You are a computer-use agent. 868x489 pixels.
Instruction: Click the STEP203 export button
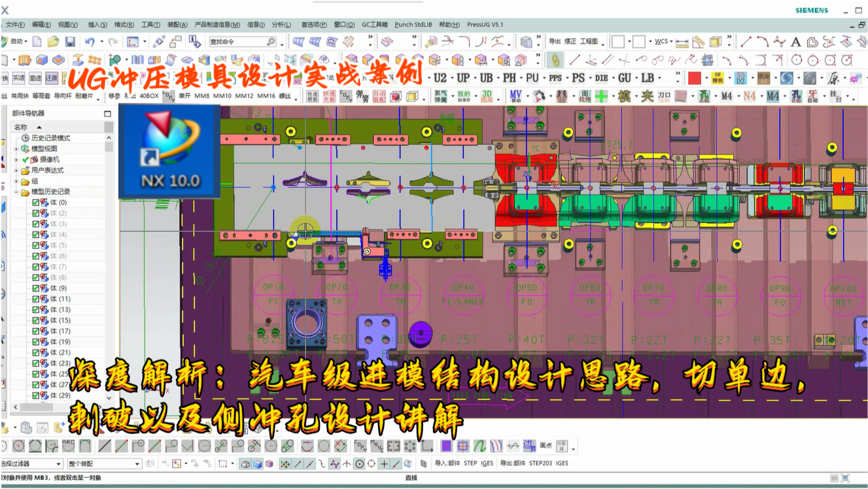[540, 464]
